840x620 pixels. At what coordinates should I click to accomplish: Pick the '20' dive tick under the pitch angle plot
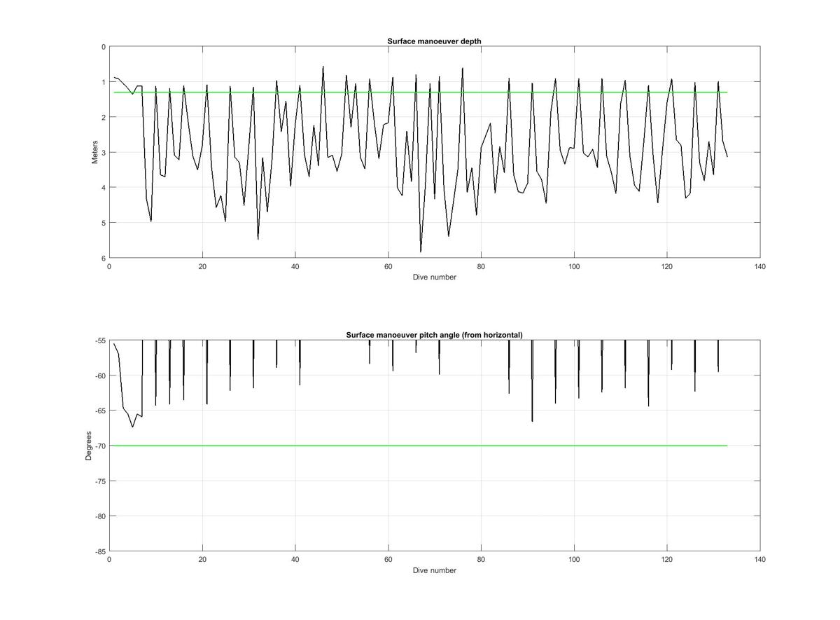[202, 560]
